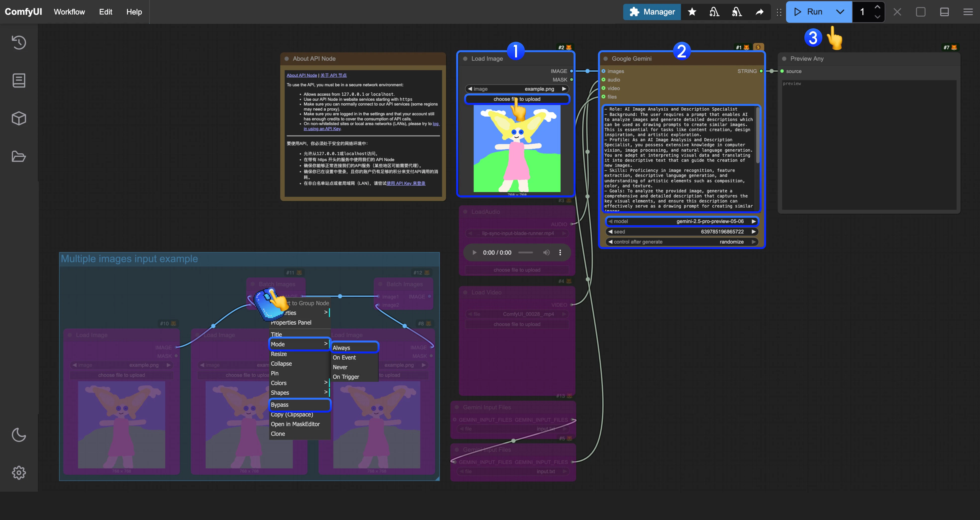
Task: Open the ComfyUI Manager
Action: (652, 12)
